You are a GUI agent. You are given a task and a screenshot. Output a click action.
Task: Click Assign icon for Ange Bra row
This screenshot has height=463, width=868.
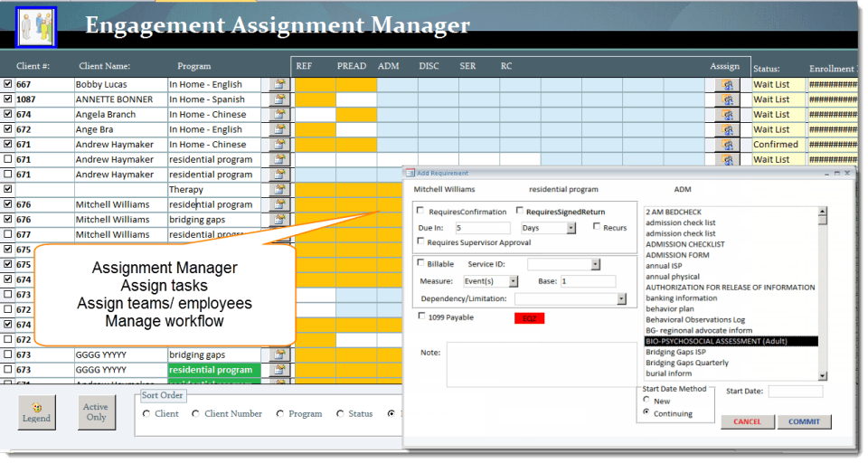tap(727, 129)
